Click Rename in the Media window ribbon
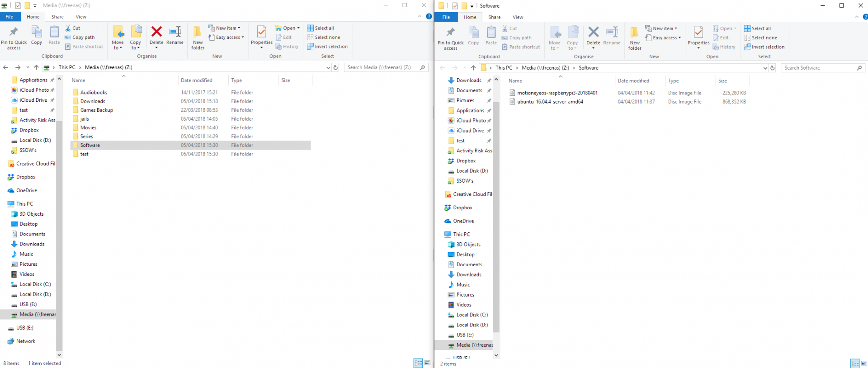Viewport: 868px width, 368px height. (175, 35)
